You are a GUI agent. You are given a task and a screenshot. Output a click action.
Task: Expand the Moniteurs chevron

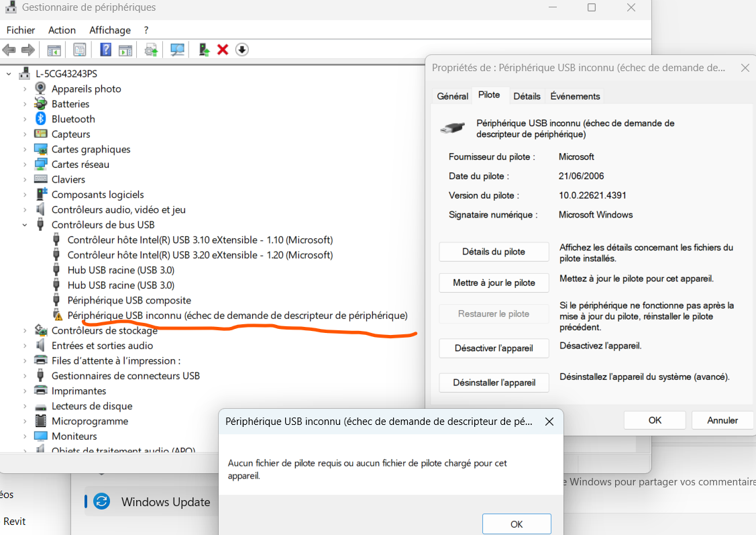click(x=25, y=436)
